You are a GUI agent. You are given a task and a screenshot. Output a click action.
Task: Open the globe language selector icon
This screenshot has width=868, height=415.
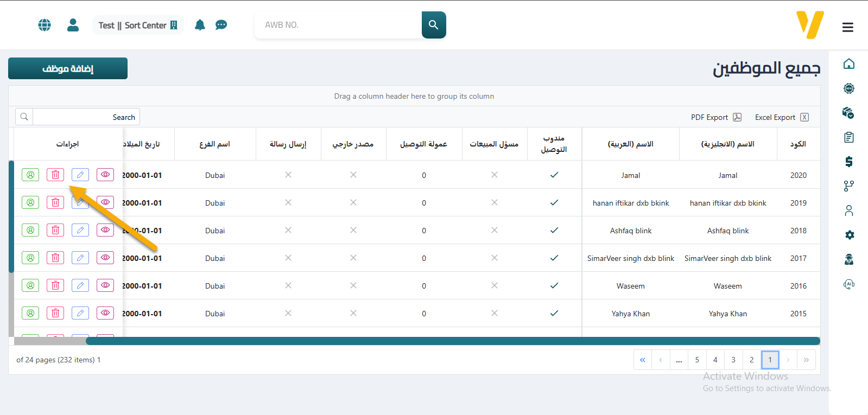tap(45, 25)
